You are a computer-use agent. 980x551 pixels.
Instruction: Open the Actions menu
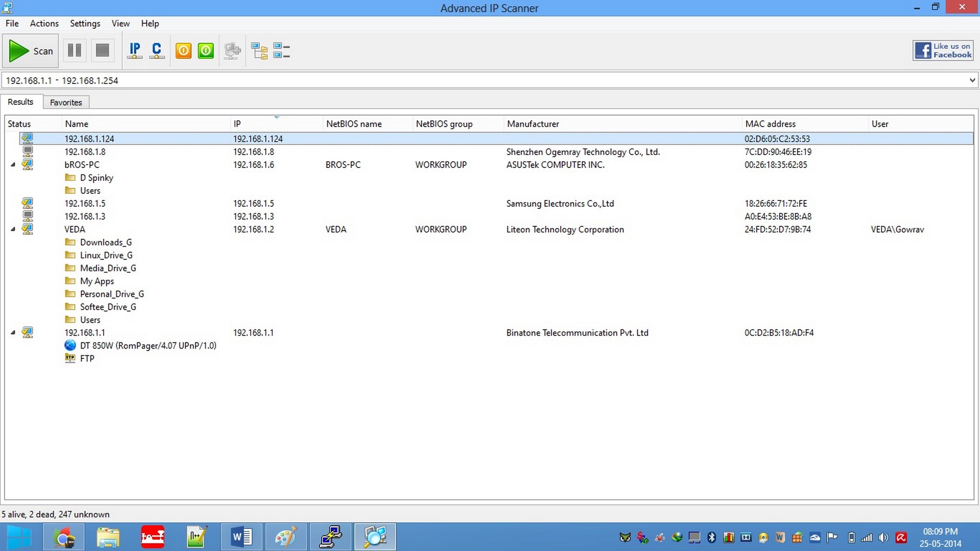coord(45,23)
